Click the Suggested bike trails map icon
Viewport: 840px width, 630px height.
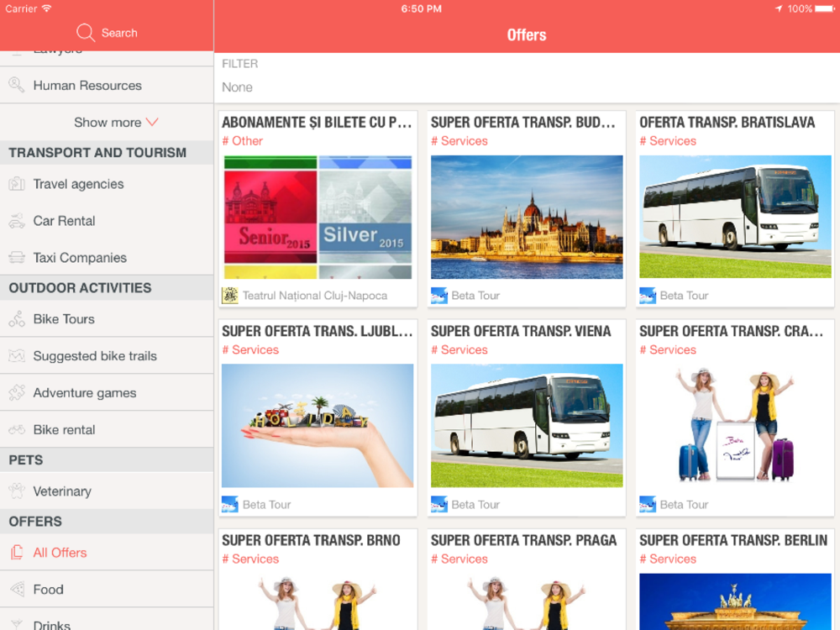click(x=17, y=355)
